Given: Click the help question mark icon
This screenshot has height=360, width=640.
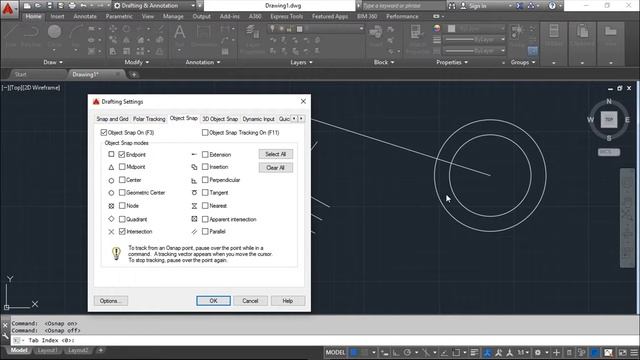Looking at the screenshot, I should [x=552, y=6].
